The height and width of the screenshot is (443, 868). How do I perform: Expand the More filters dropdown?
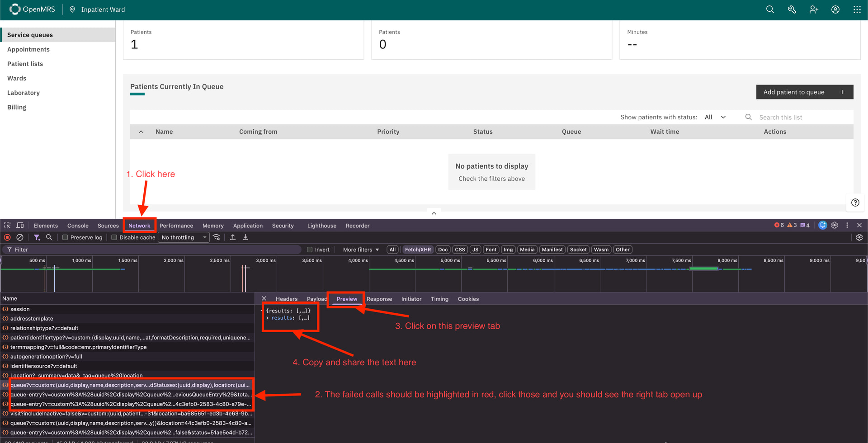(x=361, y=250)
